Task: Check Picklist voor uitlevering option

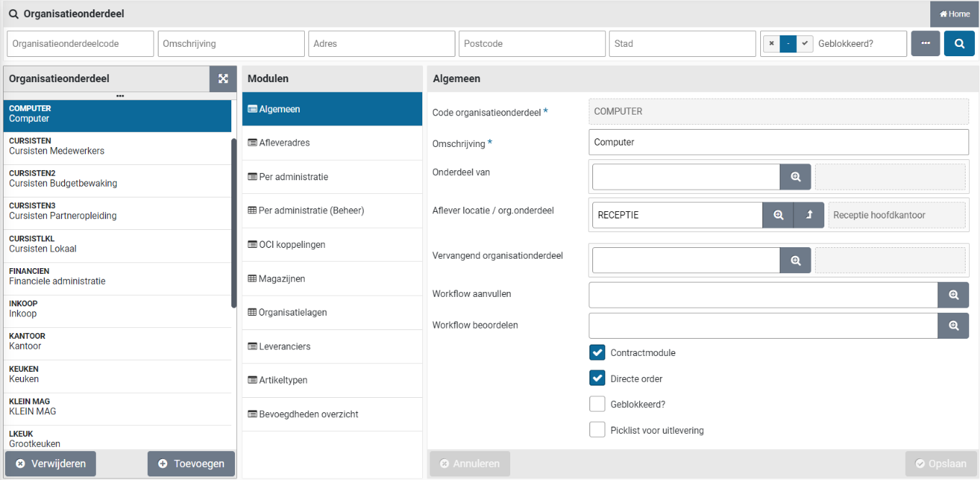Action: (x=597, y=430)
